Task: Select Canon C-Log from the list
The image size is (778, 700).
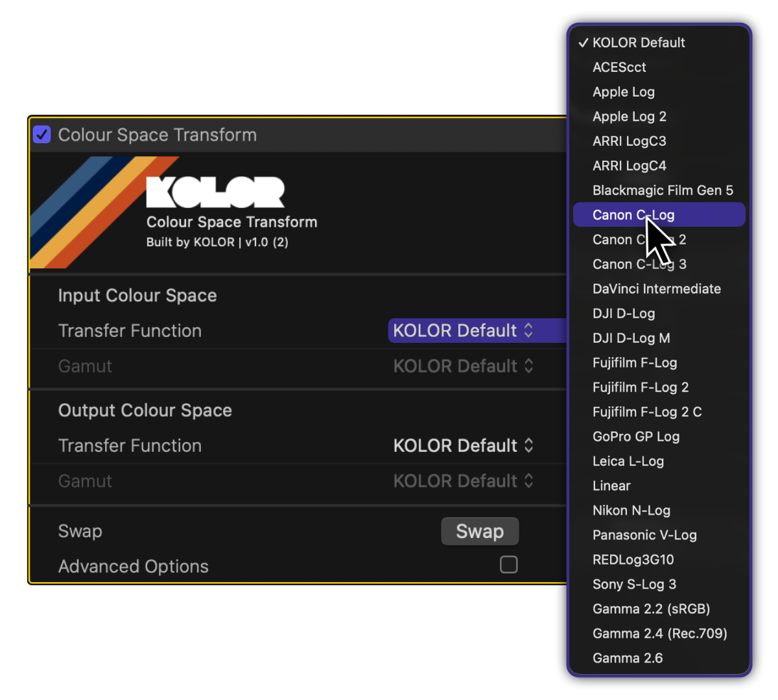Action: [633, 215]
